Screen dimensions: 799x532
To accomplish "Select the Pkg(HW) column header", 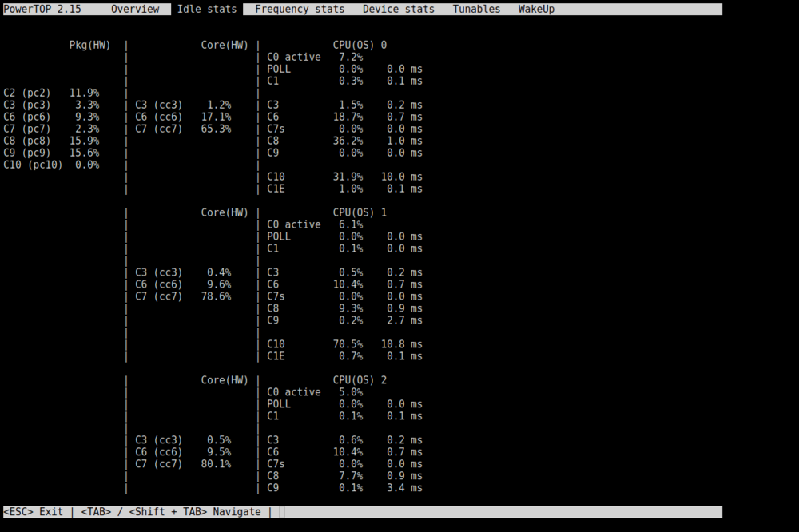I will tap(89, 45).
